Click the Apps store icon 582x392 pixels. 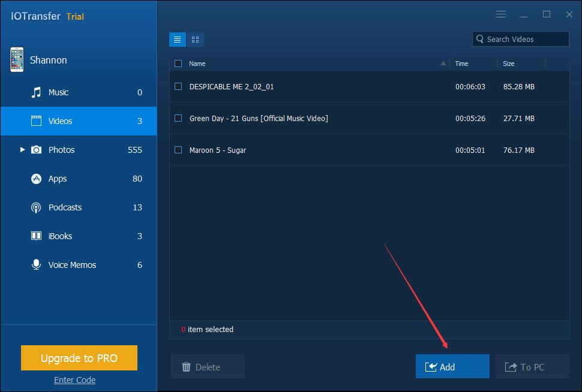pos(36,179)
